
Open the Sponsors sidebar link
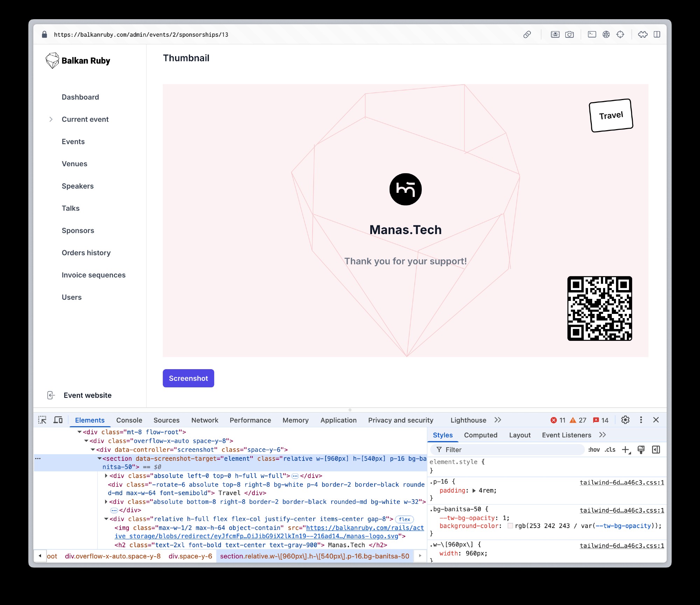pyautogui.click(x=78, y=231)
